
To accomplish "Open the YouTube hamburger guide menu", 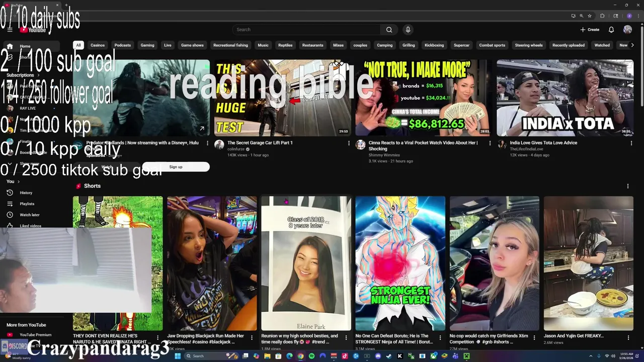I will [10, 30].
